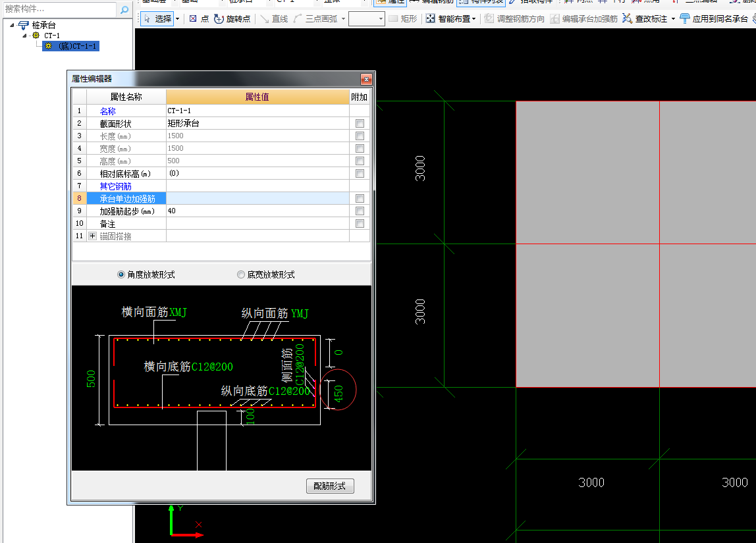756x543 pixels.
Task: Toggle 附加 checkbox for 长度(mm)
Action: (x=360, y=136)
